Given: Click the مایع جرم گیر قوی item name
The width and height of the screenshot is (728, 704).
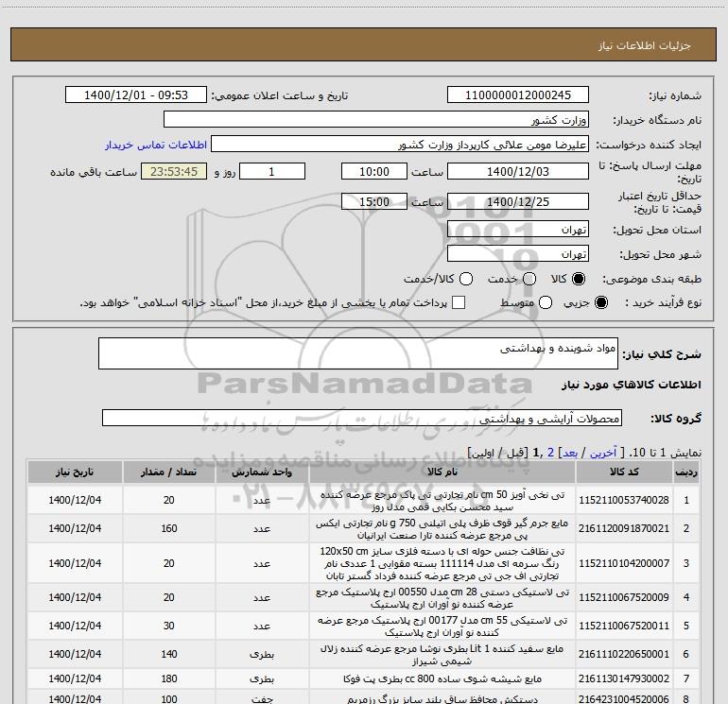Looking at the screenshot, I should (442, 529).
